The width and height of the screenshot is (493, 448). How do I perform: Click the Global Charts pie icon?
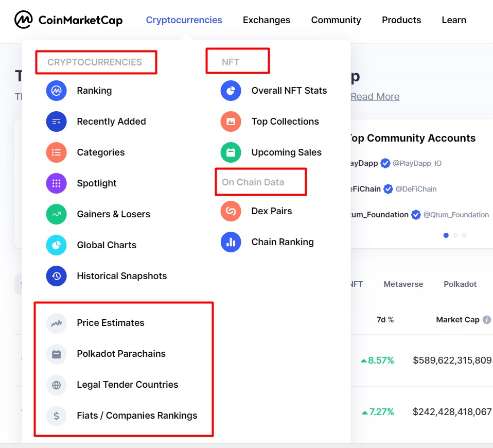pos(56,245)
